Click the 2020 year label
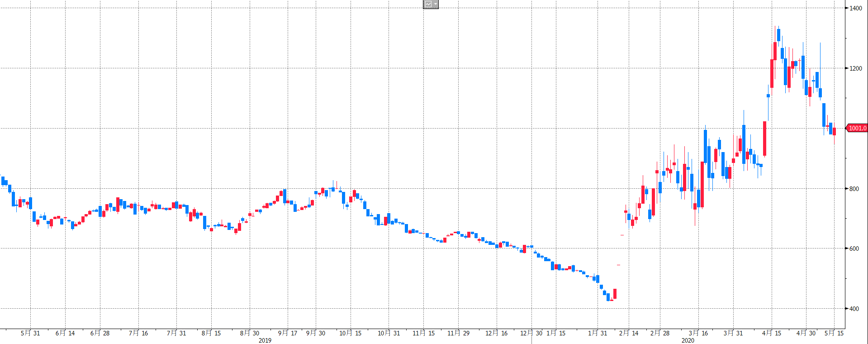Screen dimensions: 868x344 688,340
